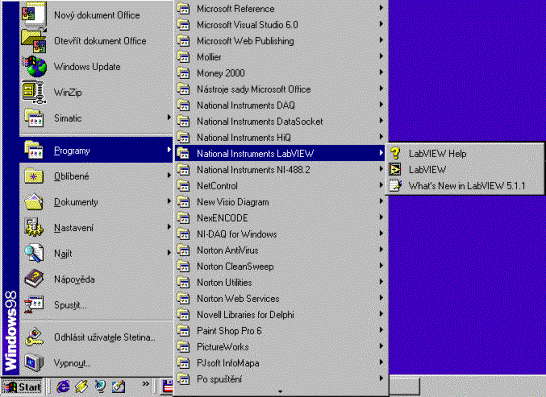Open National Instruments DAQ folder

point(280,105)
